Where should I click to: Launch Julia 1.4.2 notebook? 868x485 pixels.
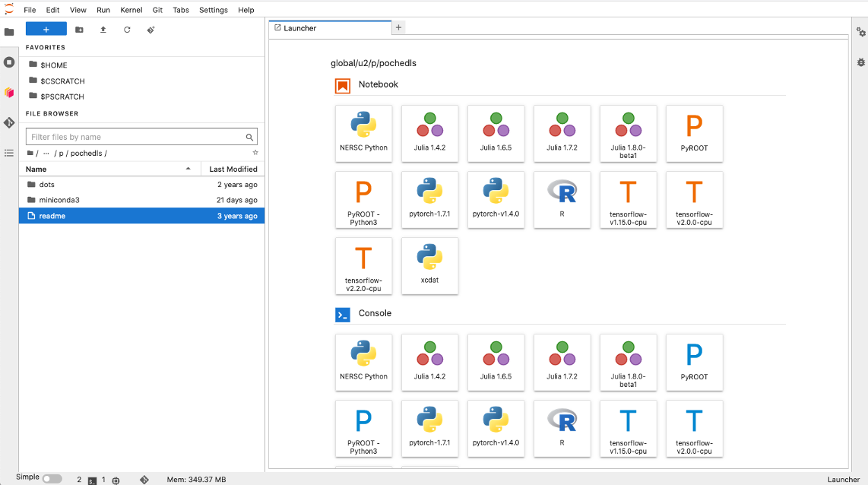pyautogui.click(x=429, y=134)
